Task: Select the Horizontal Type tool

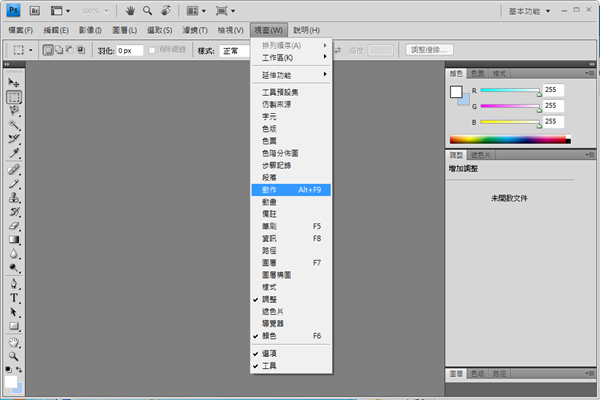Action: click(14, 297)
